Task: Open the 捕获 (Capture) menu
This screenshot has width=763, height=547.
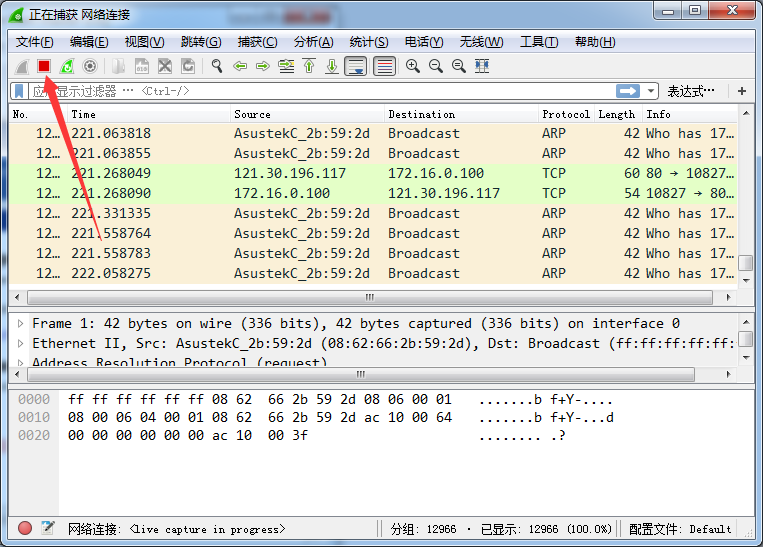Action: click(x=257, y=42)
